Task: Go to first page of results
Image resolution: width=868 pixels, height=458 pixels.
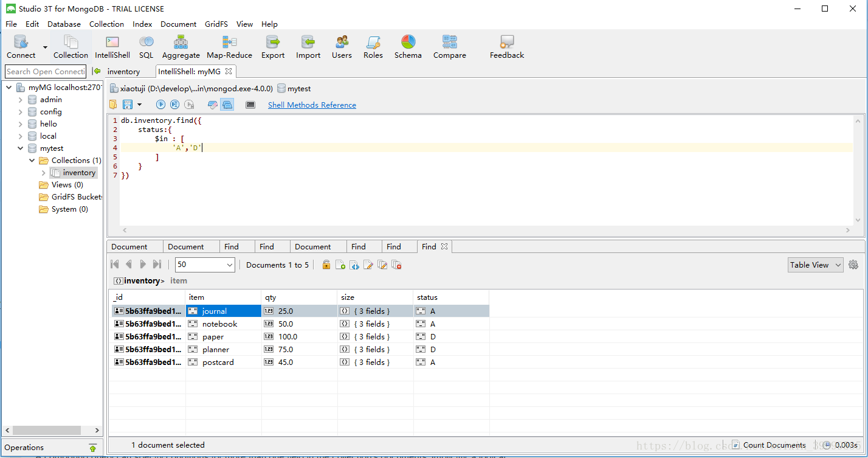Action: (x=114, y=265)
